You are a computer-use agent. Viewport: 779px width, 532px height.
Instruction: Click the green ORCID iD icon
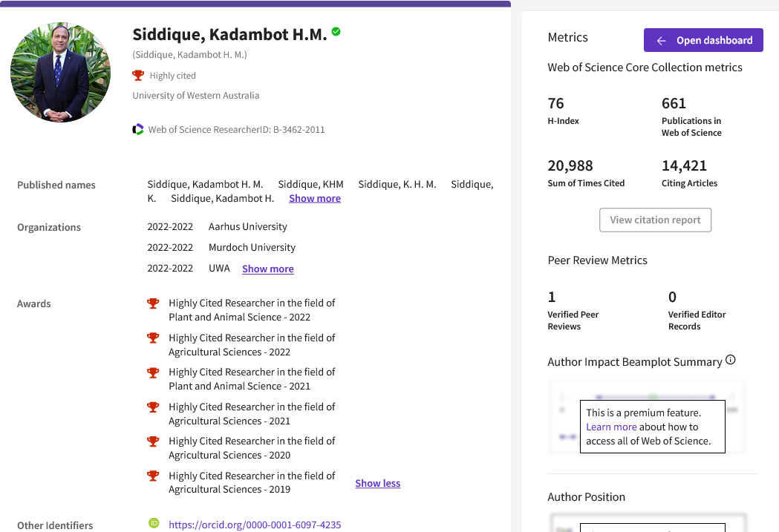click(x=154, y=523)
